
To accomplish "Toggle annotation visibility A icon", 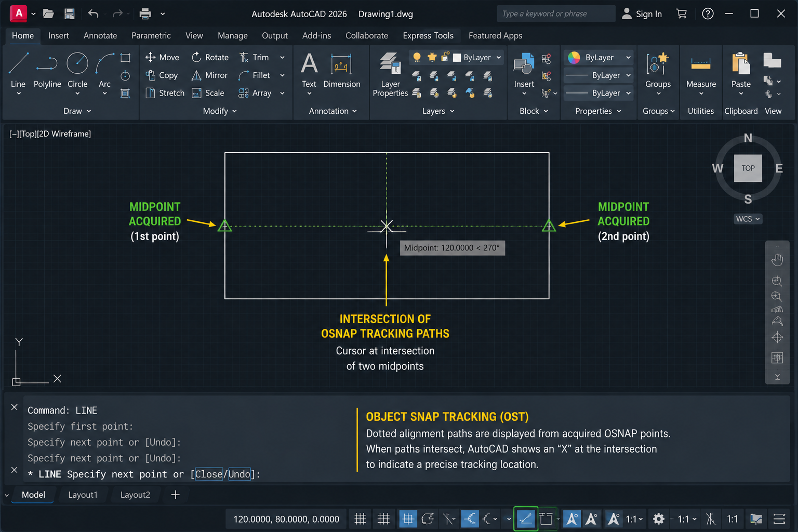I will point(572,518).
